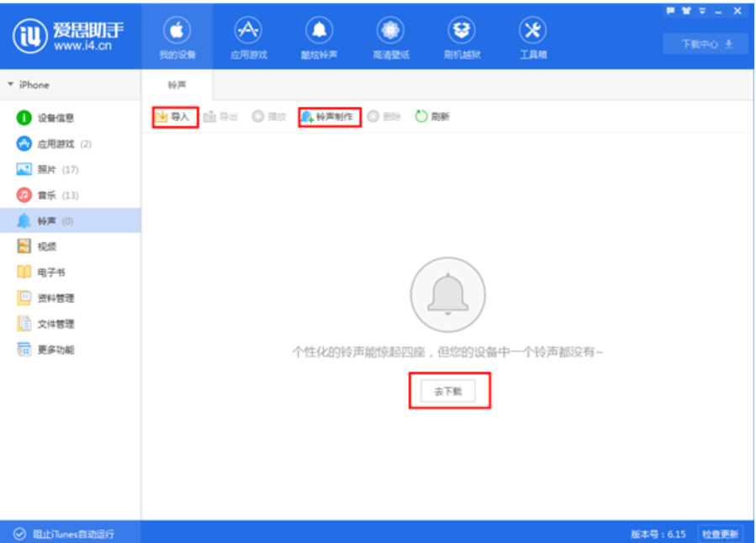The image size is (756, 543).
Task: Click 检查更新 to check for updates
Action: tap(721, 534)
